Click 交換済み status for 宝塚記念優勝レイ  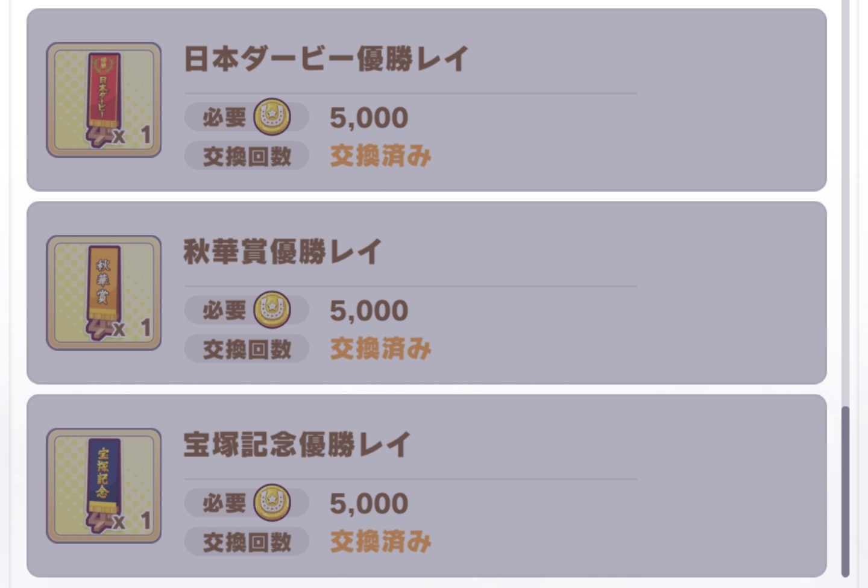(x=380, y=542)
